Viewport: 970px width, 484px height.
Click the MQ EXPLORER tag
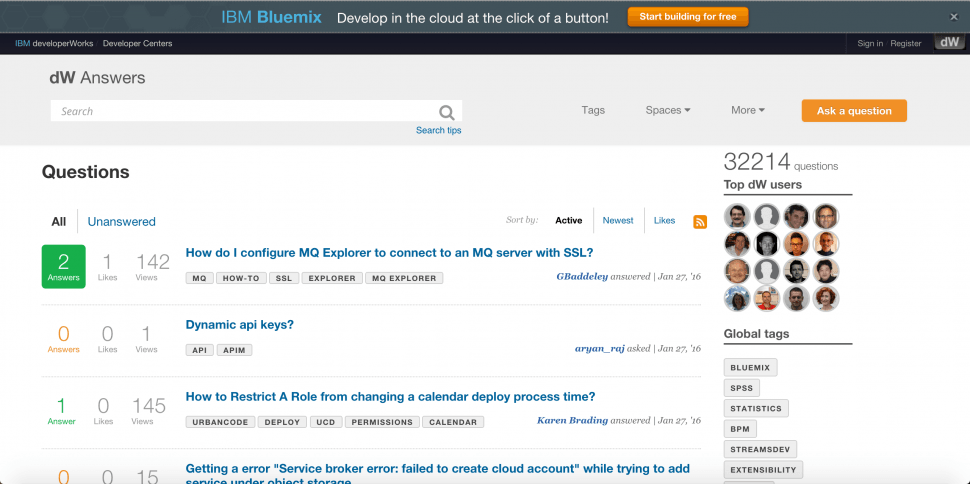(x=404, y=279)
